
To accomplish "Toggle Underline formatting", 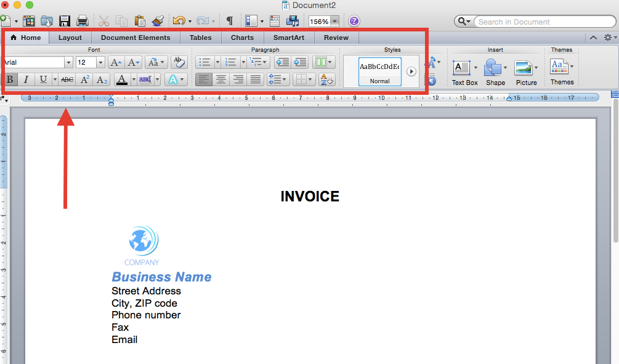I will coord(44,79).
